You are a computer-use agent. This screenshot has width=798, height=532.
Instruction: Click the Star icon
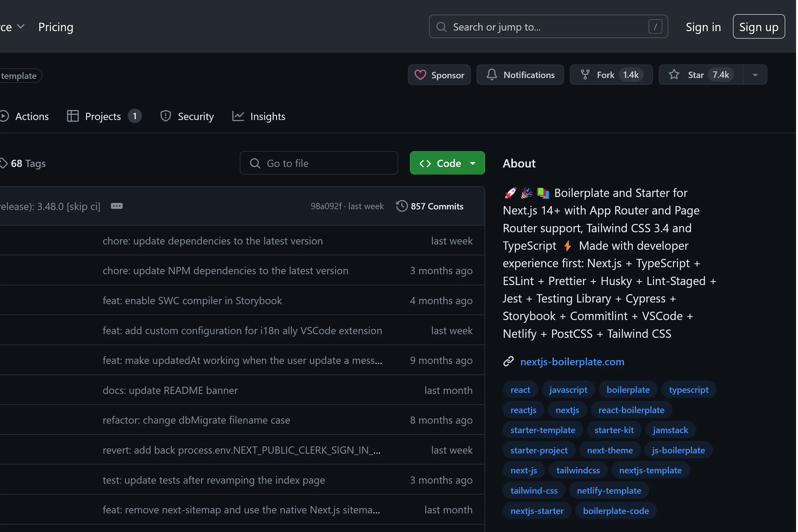coord(674,75)
